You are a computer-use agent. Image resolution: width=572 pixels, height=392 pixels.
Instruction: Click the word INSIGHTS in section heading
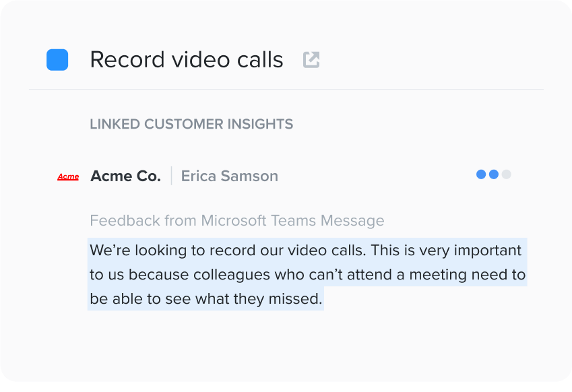tap(261, 124)
